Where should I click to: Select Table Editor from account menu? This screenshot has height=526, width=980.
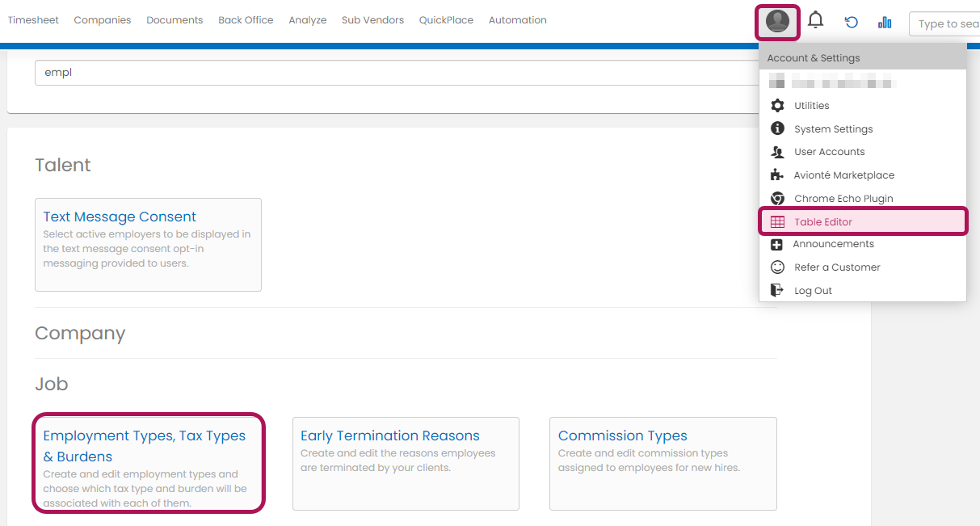pyautogui.click(x=822, y=222)
